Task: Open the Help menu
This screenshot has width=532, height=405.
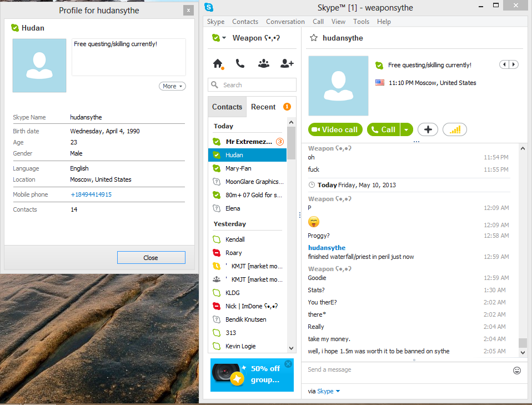Action: coord(384,21)
